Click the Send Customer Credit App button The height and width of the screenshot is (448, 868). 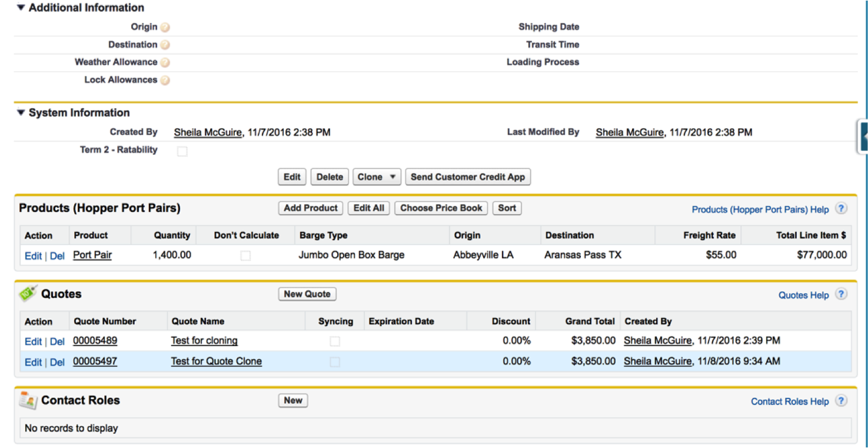[468, 177]
